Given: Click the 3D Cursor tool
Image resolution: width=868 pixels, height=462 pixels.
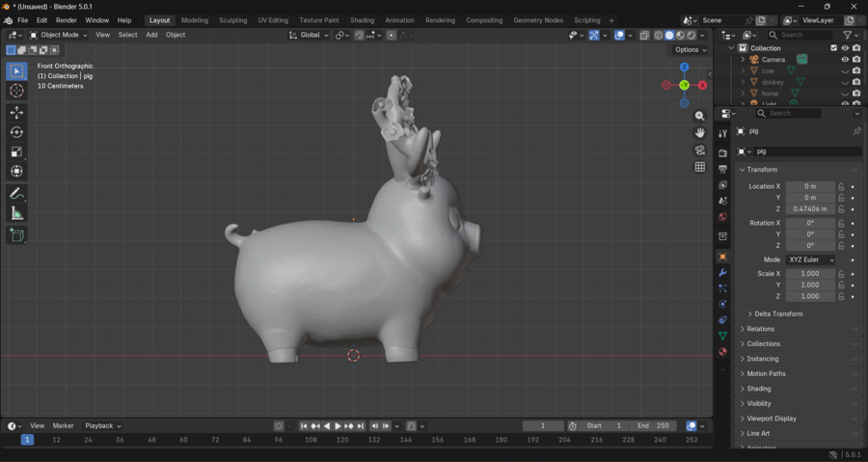Looking at the screenshot, I should (x=16, y=91).
